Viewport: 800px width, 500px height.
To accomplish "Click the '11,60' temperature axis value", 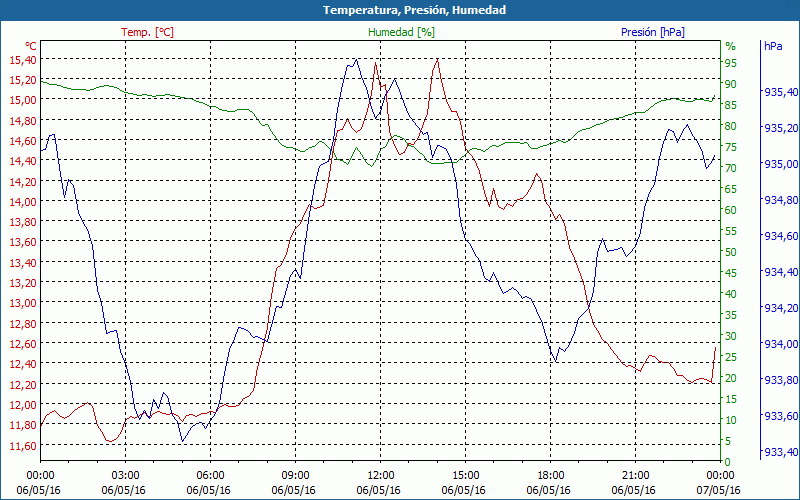I will pos(23,446).
